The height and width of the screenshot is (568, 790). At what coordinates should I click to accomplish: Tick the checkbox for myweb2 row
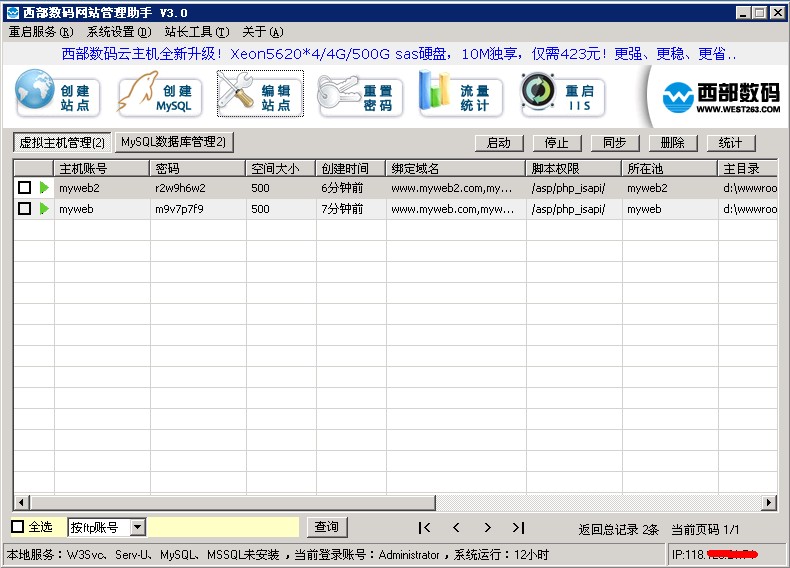tap(24, 188)
